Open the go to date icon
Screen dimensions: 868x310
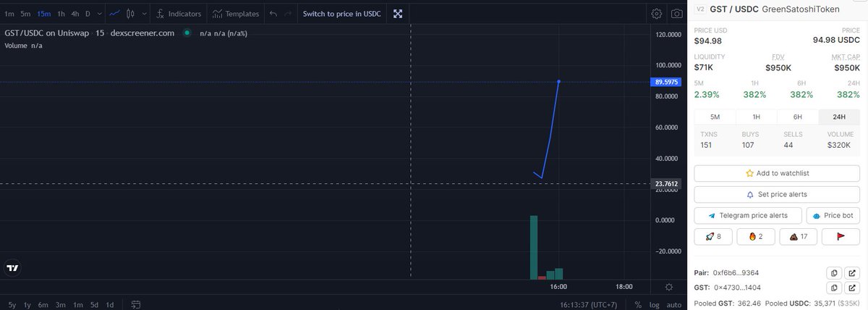pyautogui.click(x=135, y=304)
